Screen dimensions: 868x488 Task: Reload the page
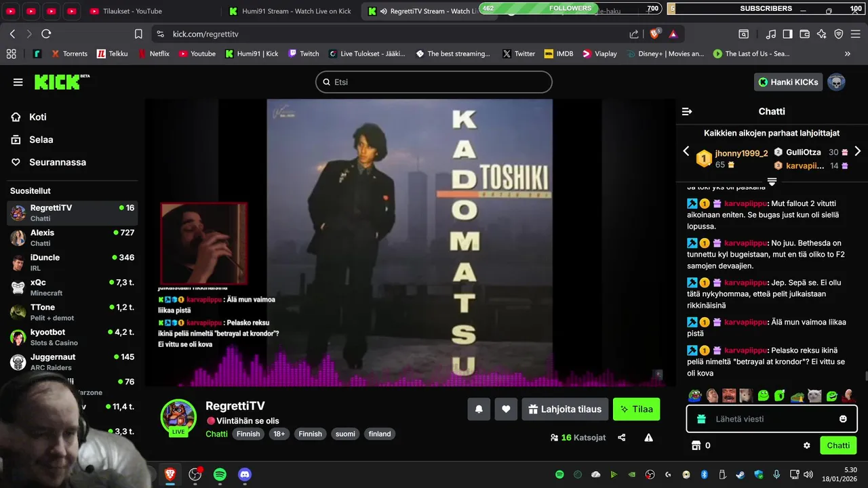46,34
